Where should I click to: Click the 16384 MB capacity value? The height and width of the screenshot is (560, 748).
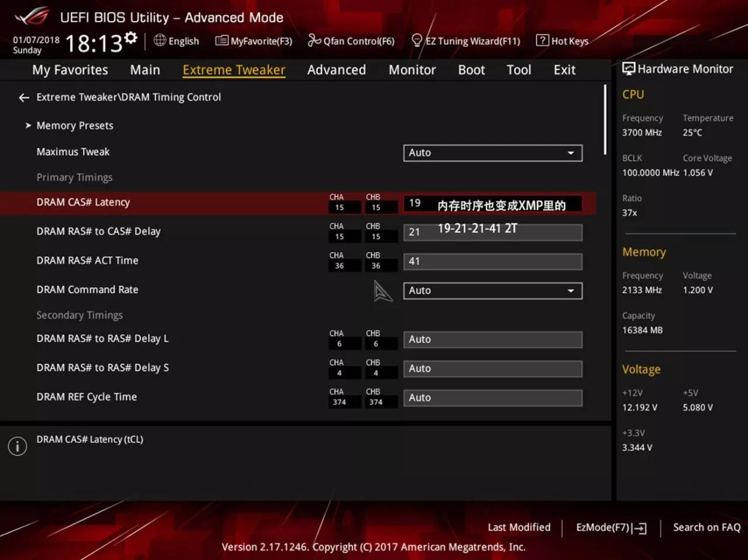(x=642, y=331)
